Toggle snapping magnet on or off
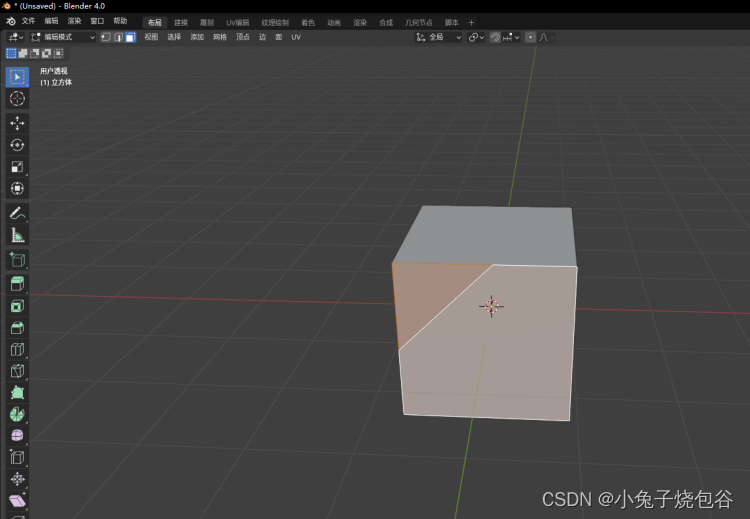 click(x=495, y=37)
